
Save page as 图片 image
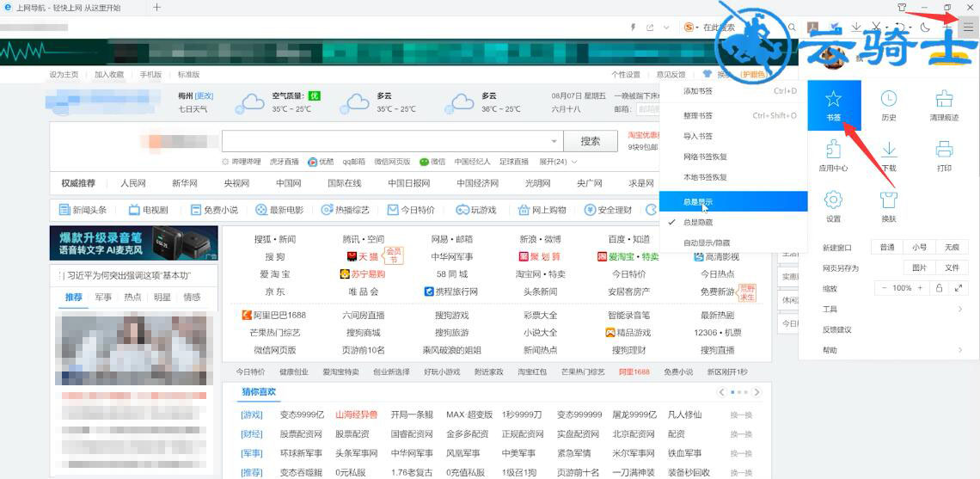point(919,267)
